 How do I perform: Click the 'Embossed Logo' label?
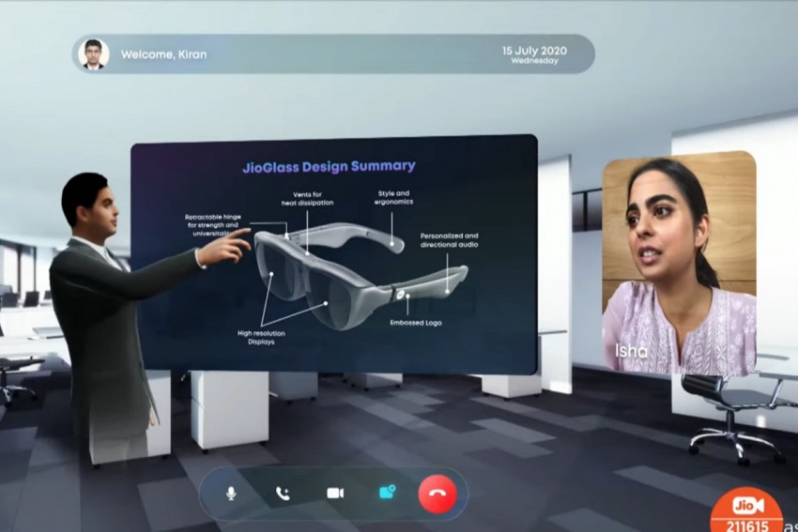click(x=416, y=323)
